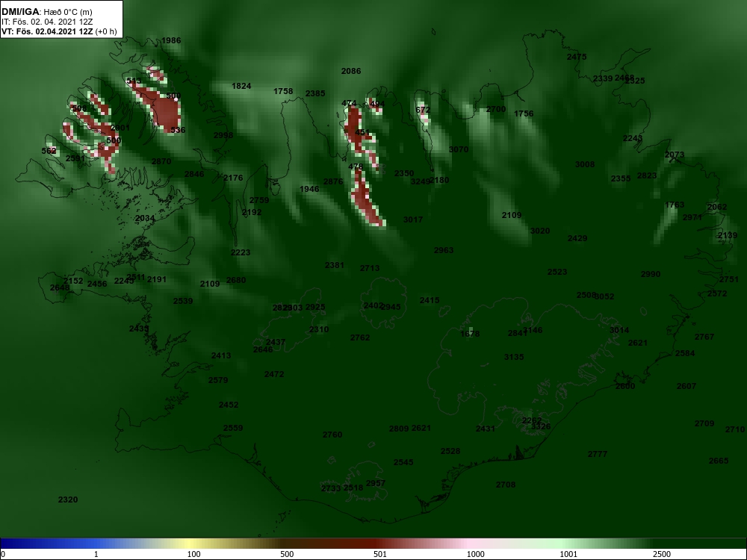
Task: Click the map value "536"
Action: 178,130
